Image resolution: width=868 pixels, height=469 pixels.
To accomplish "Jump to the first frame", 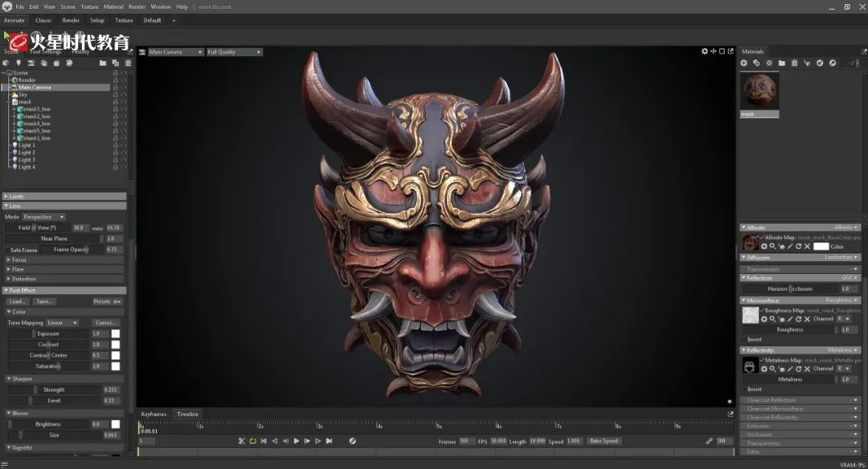I will [x=264, y=441].
